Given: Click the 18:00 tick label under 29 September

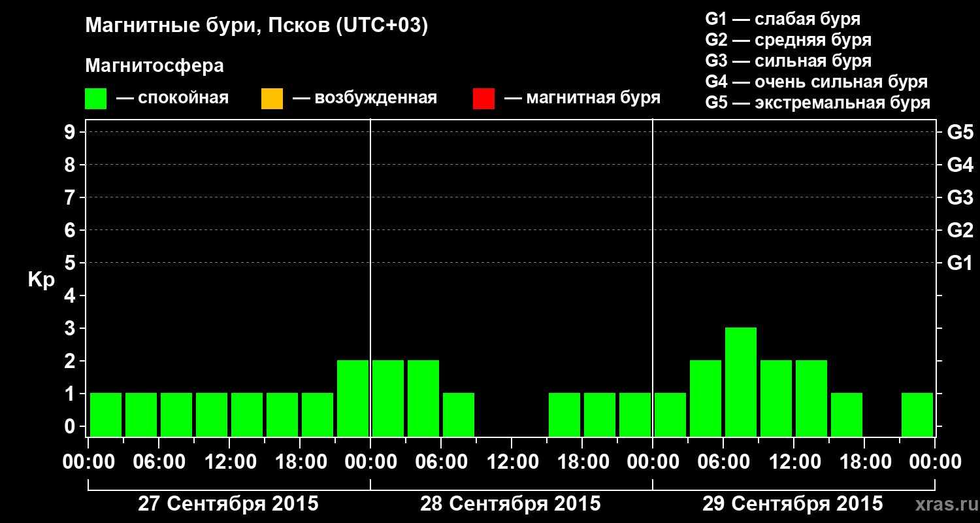Looking at the screenshot, I should 864,462.
